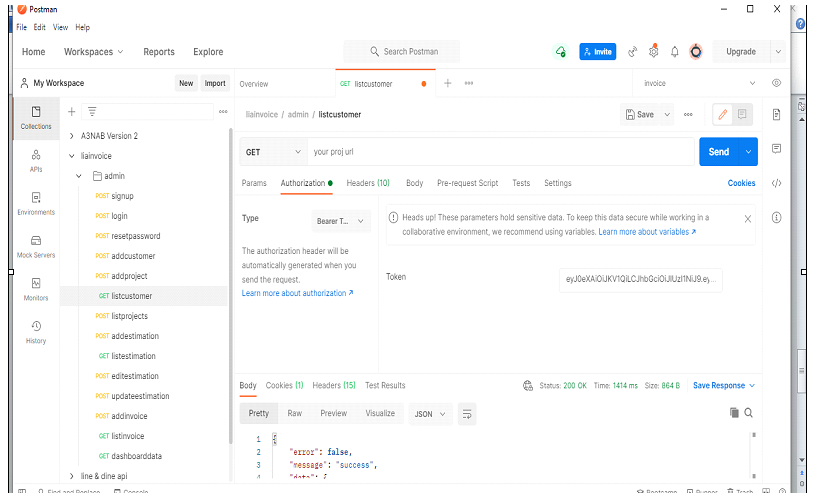This screenshot has height=493, width=813.
Task: Add a new request tab with plus
Action: coord(447,83)
